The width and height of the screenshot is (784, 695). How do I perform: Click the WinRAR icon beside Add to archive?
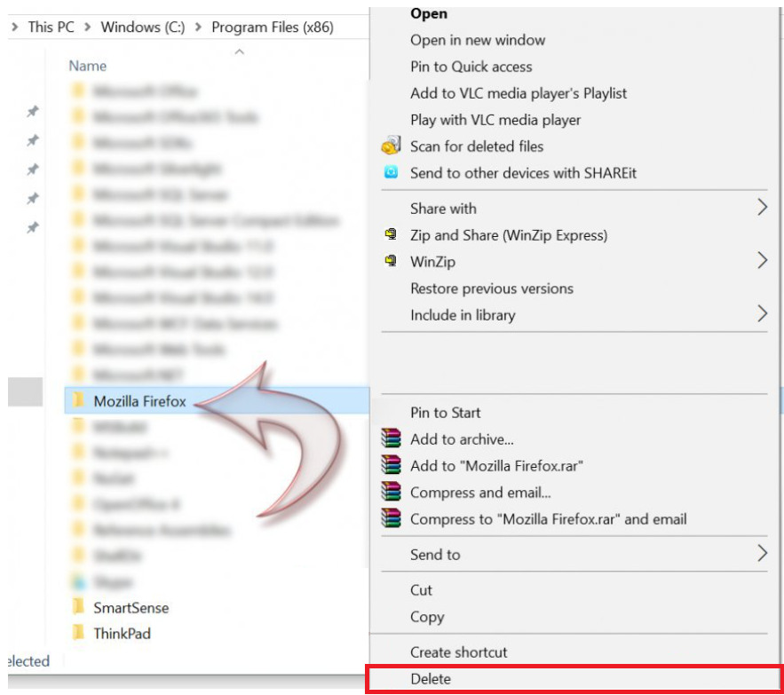(391, 438)
